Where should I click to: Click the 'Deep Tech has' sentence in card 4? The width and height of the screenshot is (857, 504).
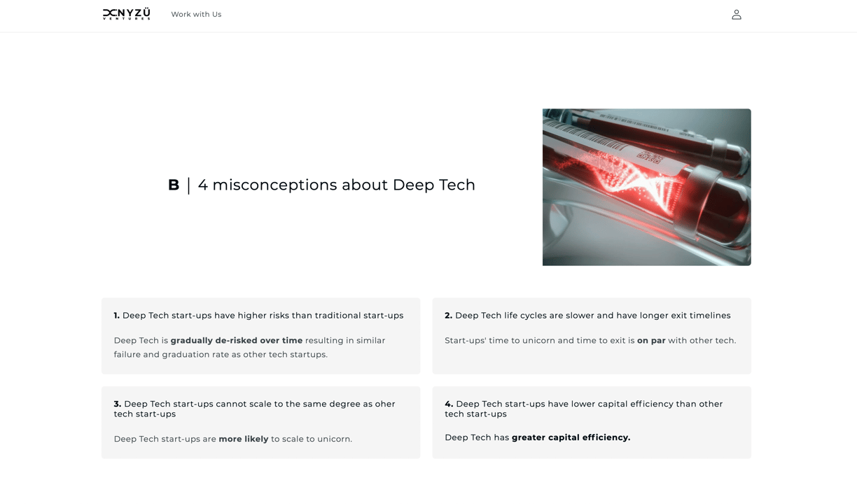pos(538,437)
